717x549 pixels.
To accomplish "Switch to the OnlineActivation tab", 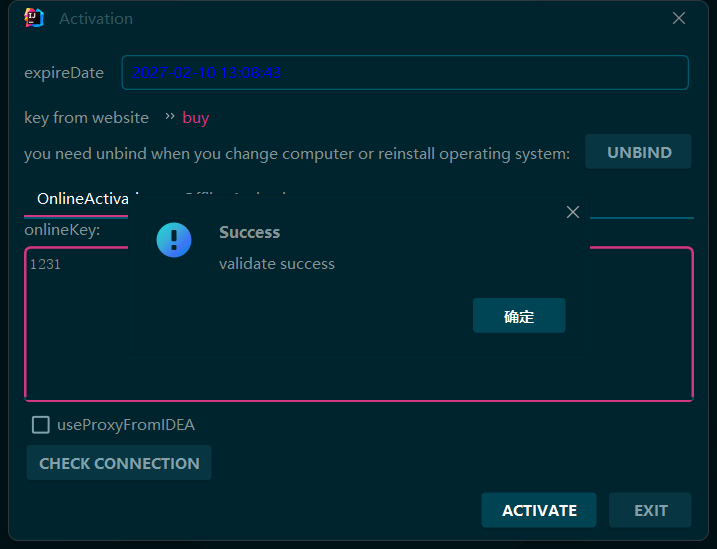I will (x=82, y=199).
